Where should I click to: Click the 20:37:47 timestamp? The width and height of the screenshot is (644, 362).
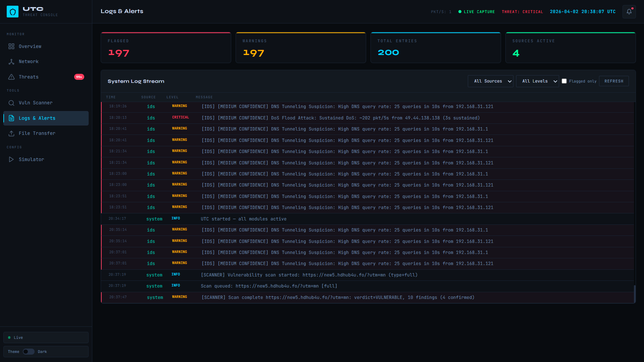click(x=118, y=297)
